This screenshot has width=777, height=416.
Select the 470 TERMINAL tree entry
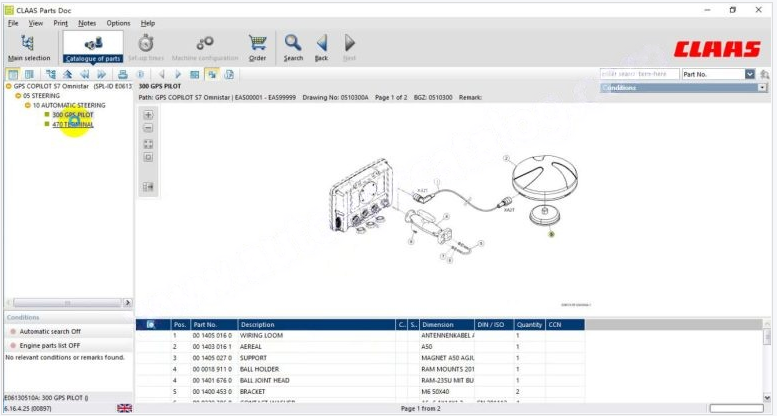[x=73, y=125]
